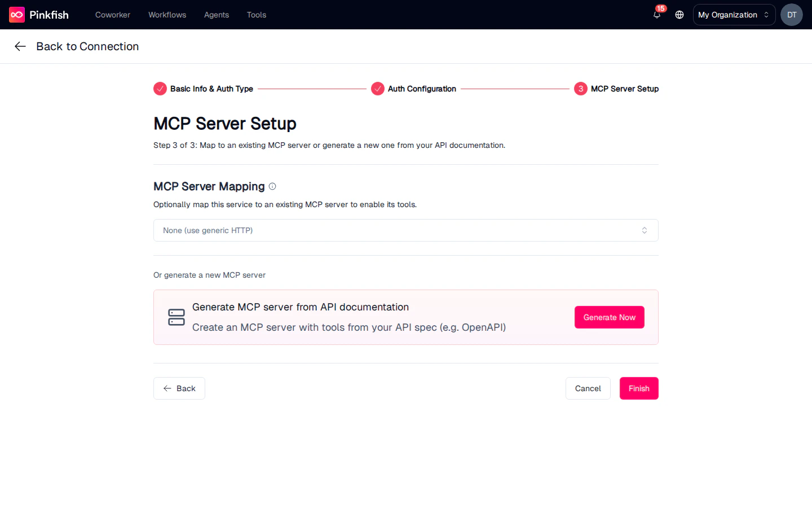Open the Coworker section
This screenshot has height=508, width=812.
pyautogui.click(x=112, y=15)
